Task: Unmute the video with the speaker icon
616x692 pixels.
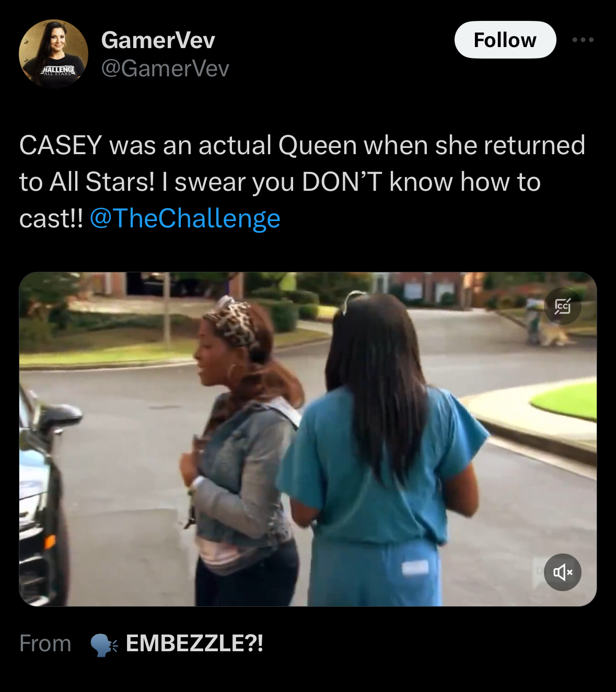Action: click(x=562, y=572)
